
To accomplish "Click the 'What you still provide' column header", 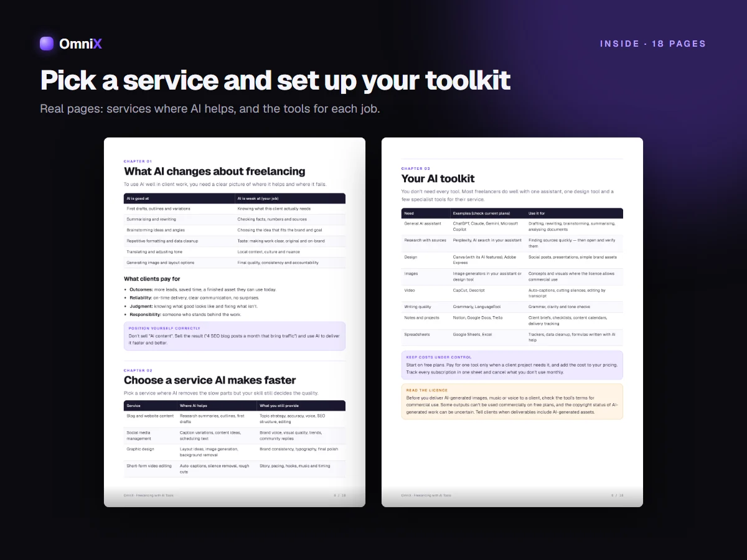I will click(301, 406).
